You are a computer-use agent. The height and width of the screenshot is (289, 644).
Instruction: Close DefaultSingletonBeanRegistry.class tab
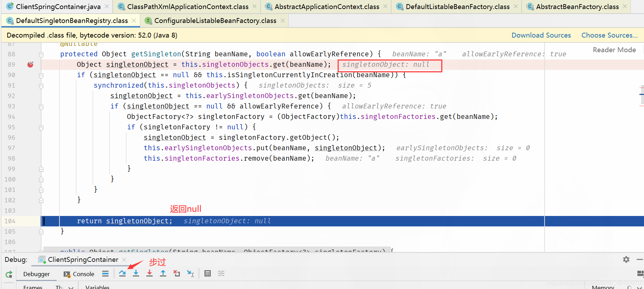coord(134,21)
